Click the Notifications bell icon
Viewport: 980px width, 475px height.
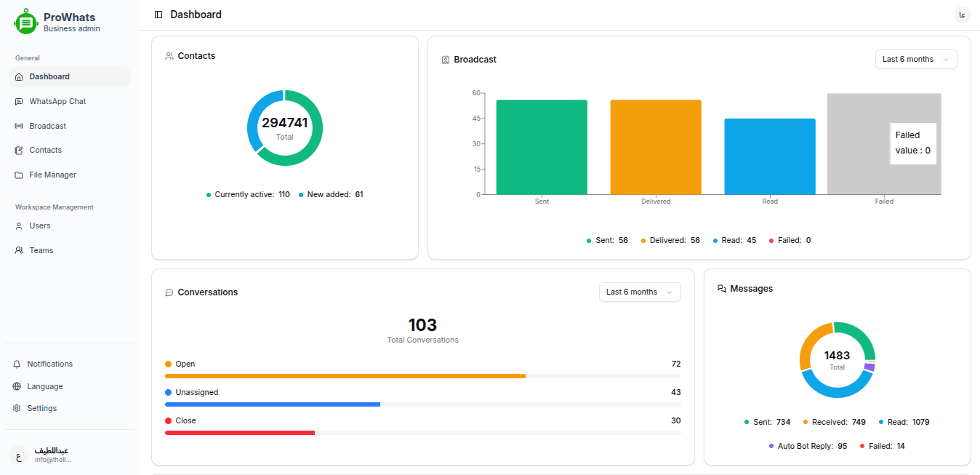17,364
